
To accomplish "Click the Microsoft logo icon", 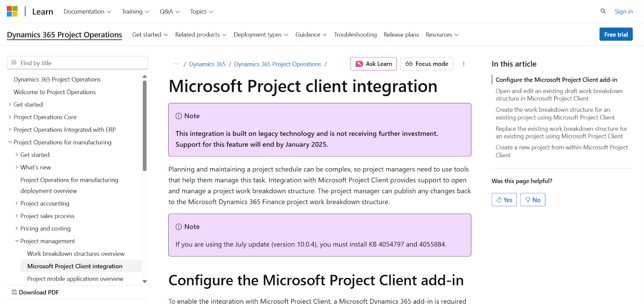I will (x=12, y=11).
